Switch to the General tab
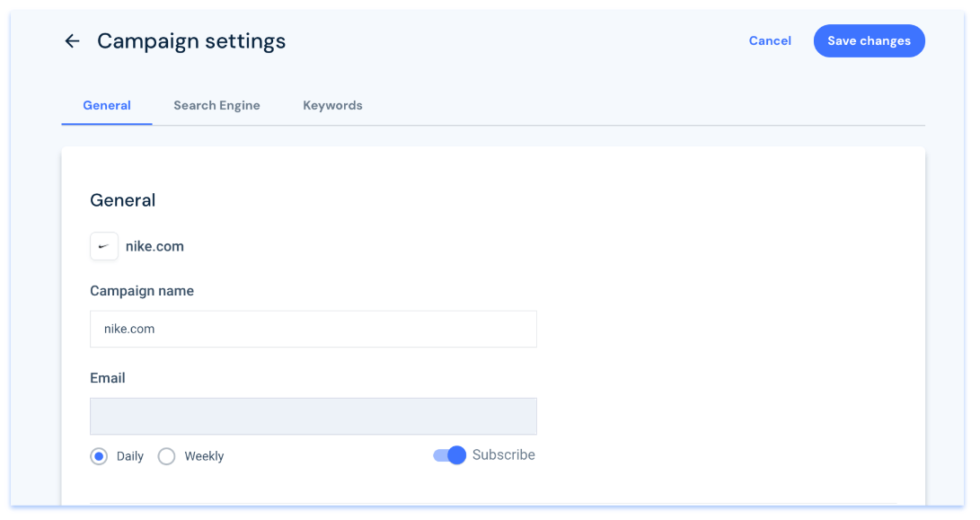 (x=107, y=106)
